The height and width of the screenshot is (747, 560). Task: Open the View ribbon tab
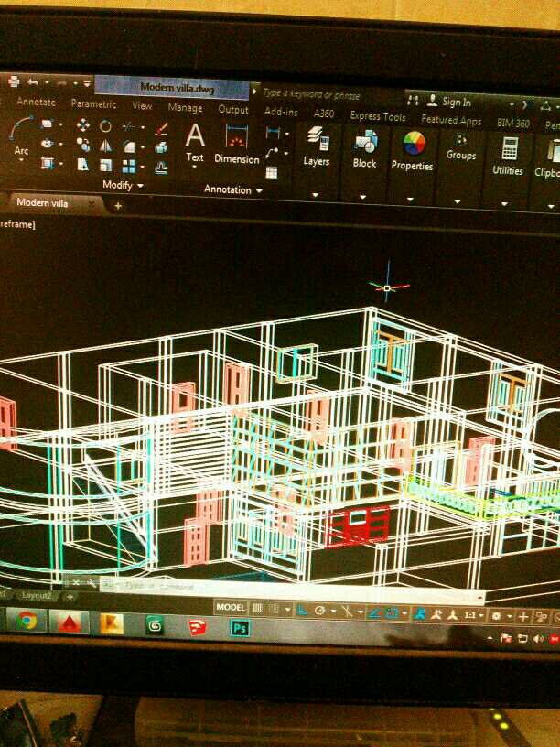tap(142, 106)
